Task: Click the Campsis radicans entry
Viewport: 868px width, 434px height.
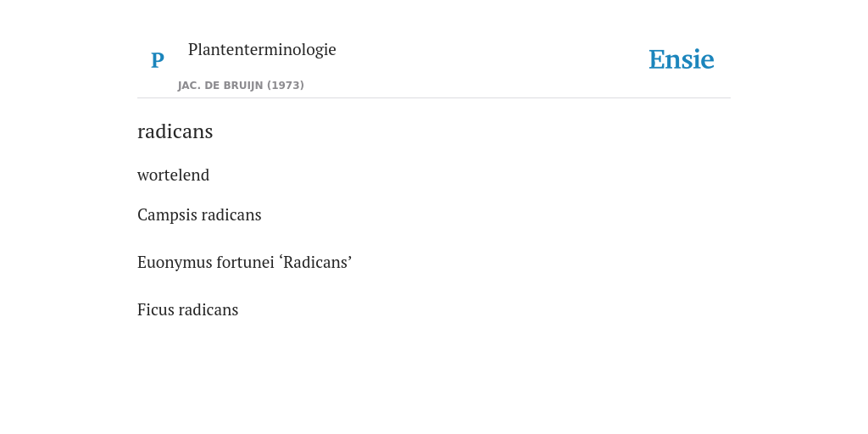Action: (199, 214)
